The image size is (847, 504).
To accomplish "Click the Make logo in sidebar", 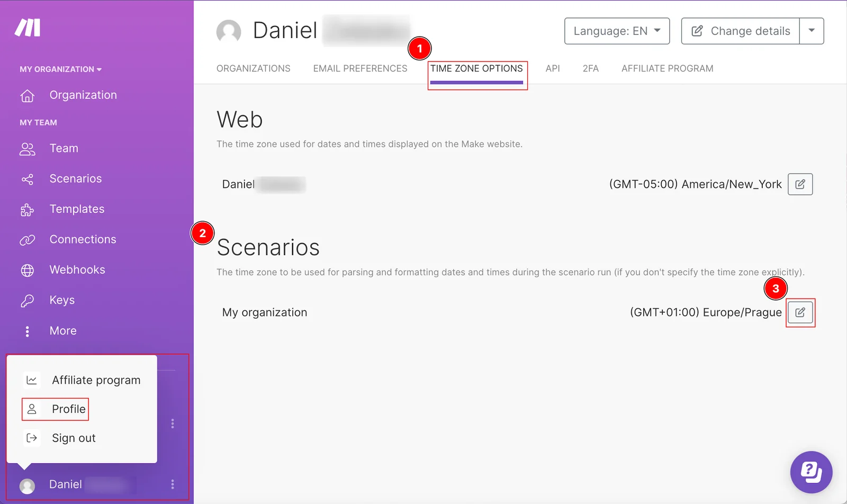I will tap(28, 28).
